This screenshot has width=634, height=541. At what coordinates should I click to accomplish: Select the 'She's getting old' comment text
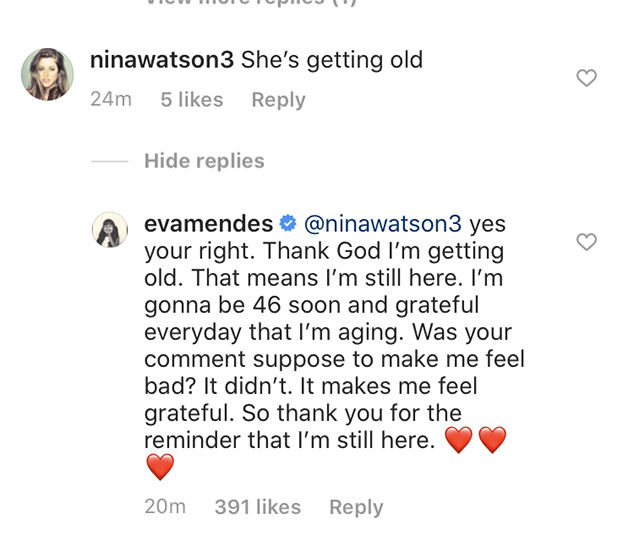click(x=332, y=60)
